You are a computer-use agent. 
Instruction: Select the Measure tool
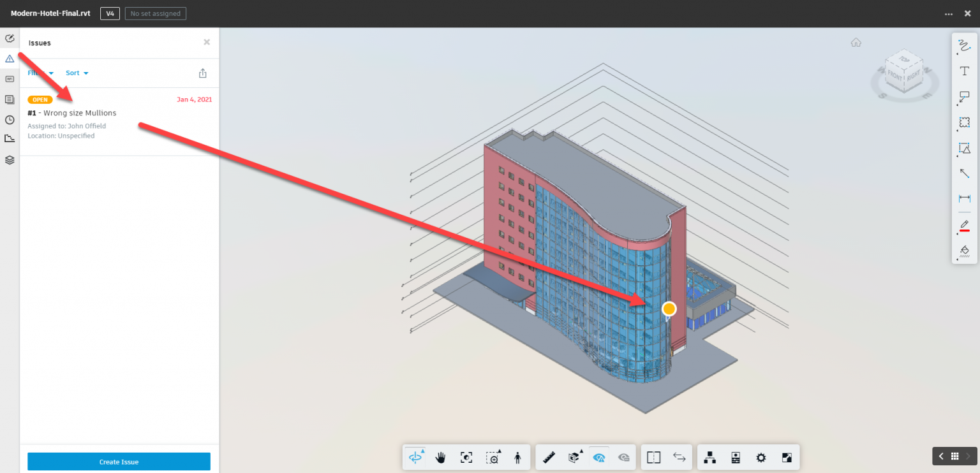(x=549, y=457)
